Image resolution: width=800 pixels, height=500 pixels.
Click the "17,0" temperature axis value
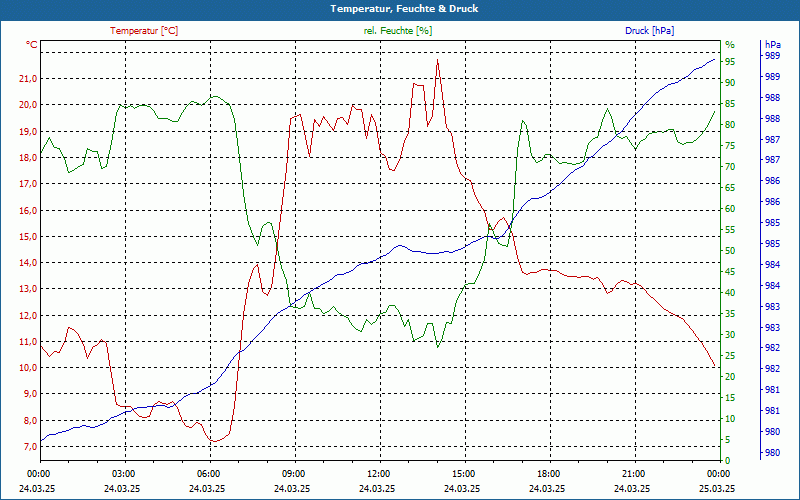click(x=28, y=184)
